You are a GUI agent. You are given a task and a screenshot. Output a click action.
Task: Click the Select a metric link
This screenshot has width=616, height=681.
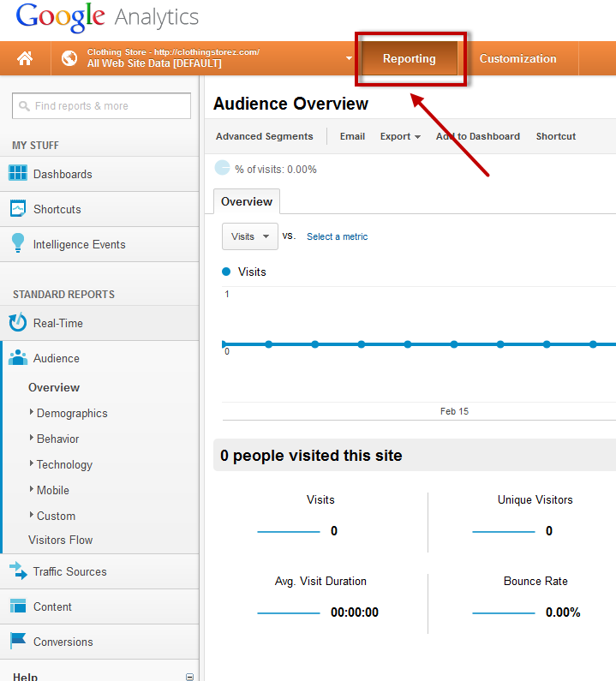pyautogui.click(x=337, y=236)
